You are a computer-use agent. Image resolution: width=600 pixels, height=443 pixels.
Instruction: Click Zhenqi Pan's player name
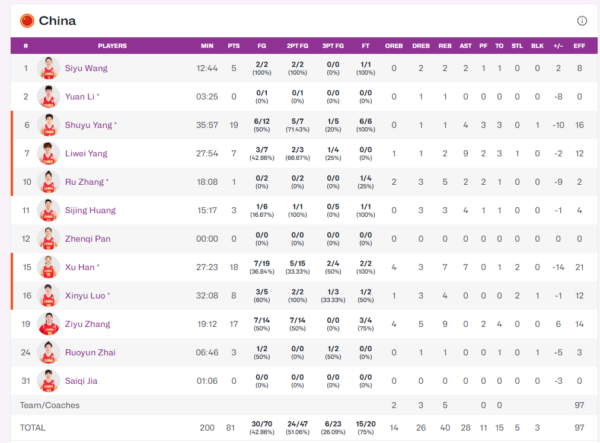pos(89,239)
